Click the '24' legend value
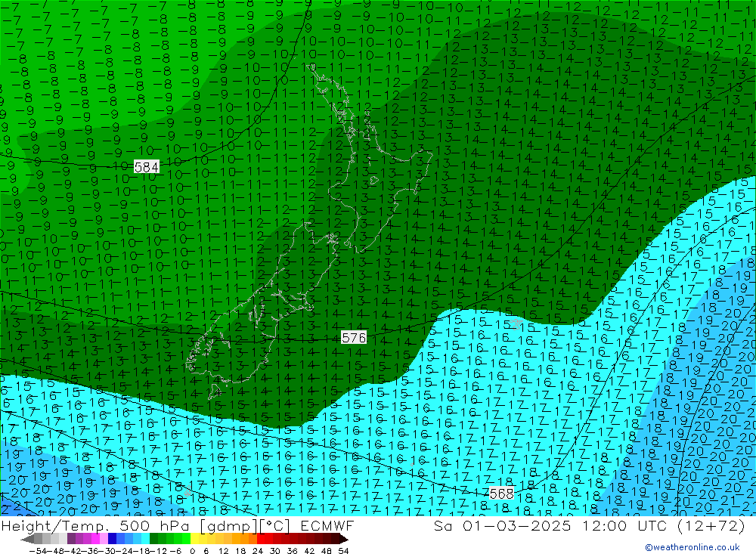 [258, 551]
